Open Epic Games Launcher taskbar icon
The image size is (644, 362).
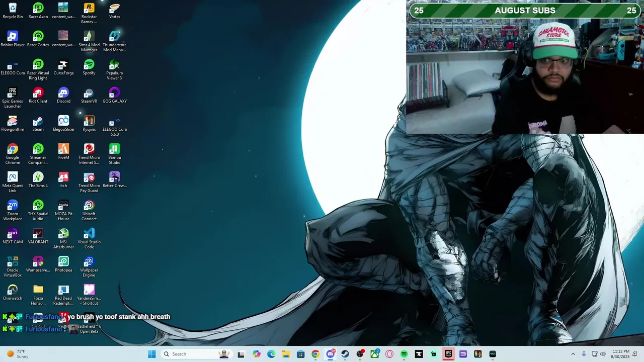click(x=448, y=354)
